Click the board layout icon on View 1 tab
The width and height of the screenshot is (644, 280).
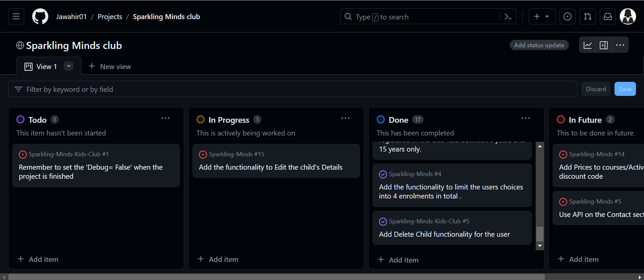point(29,66)
